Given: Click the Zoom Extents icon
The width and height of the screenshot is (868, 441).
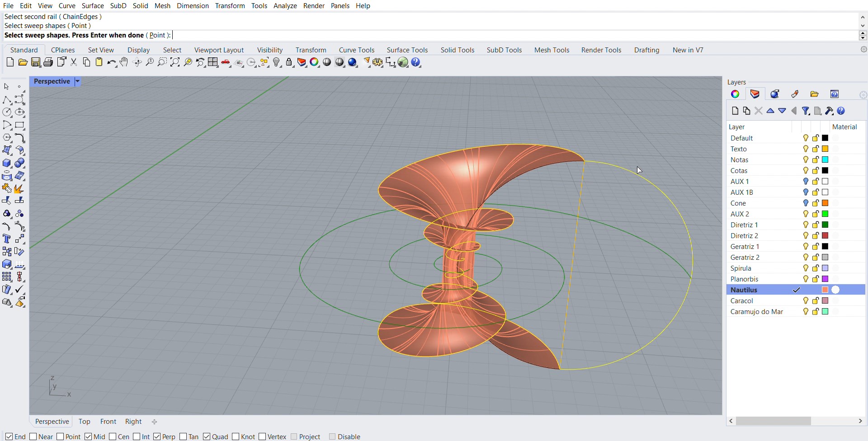Looking at the screenshot, I should (x=175, y=62).
